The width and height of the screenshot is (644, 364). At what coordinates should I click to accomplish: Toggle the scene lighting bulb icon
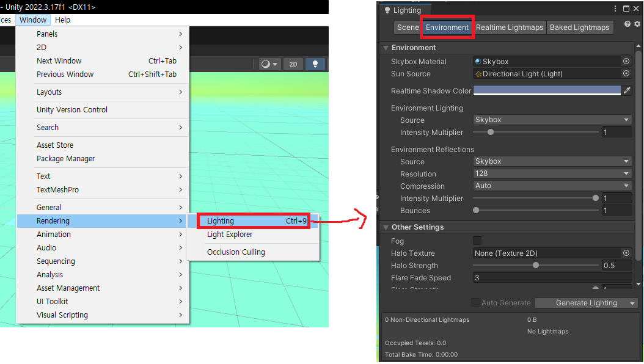click(315, 64)
